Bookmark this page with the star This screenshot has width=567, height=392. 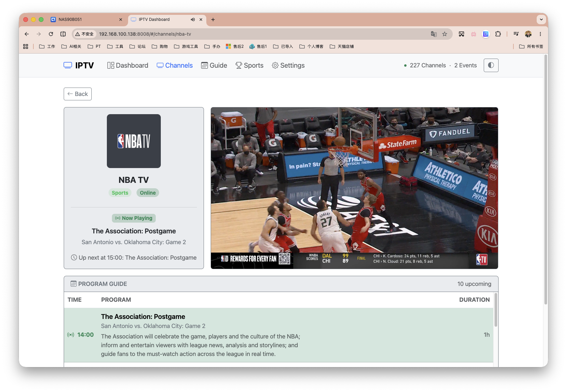point(445,34)
